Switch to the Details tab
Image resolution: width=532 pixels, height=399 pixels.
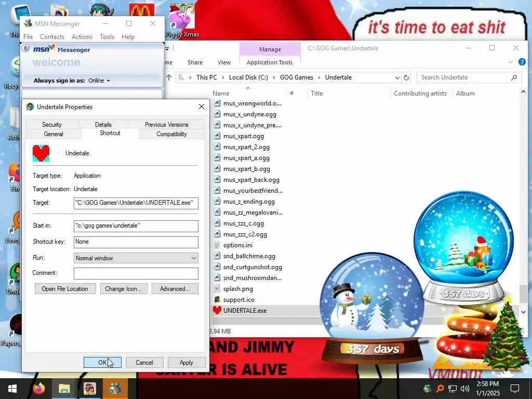[103, 125]
